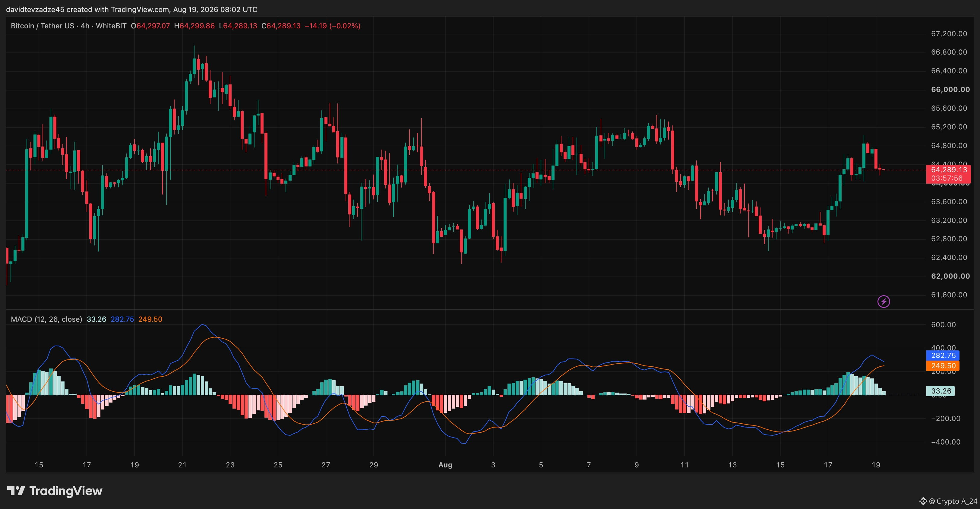The height and width of the screenshot is (509, 980).
Task: Click the 63,600.00 price scale label
Action: click(x=949, y=202)
